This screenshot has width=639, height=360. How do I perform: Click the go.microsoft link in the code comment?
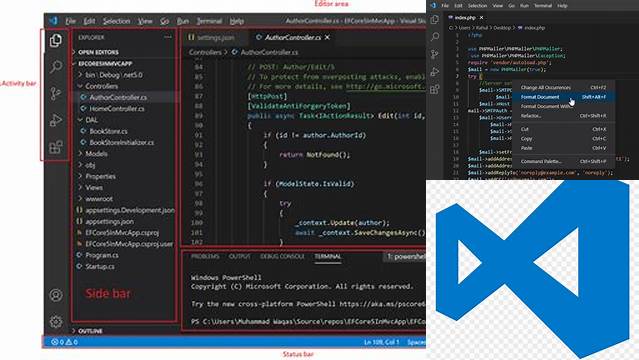[386, 86]
